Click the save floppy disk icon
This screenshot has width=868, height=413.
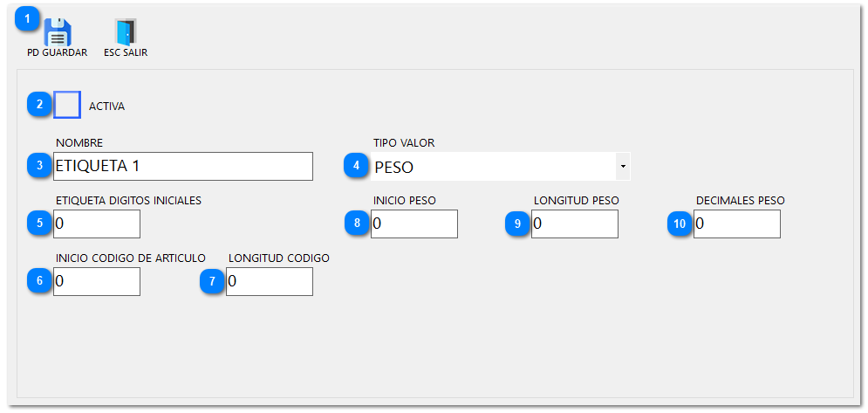(58, 31)
